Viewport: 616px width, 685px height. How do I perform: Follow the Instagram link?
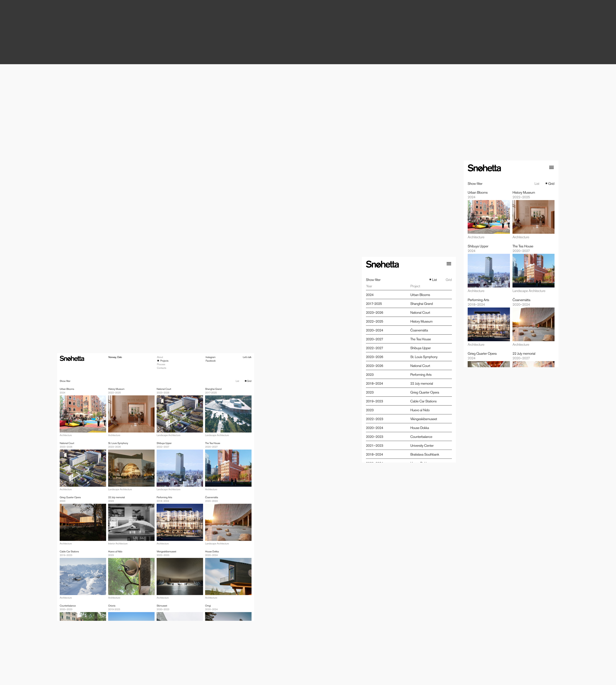click(x=210, y=357)
